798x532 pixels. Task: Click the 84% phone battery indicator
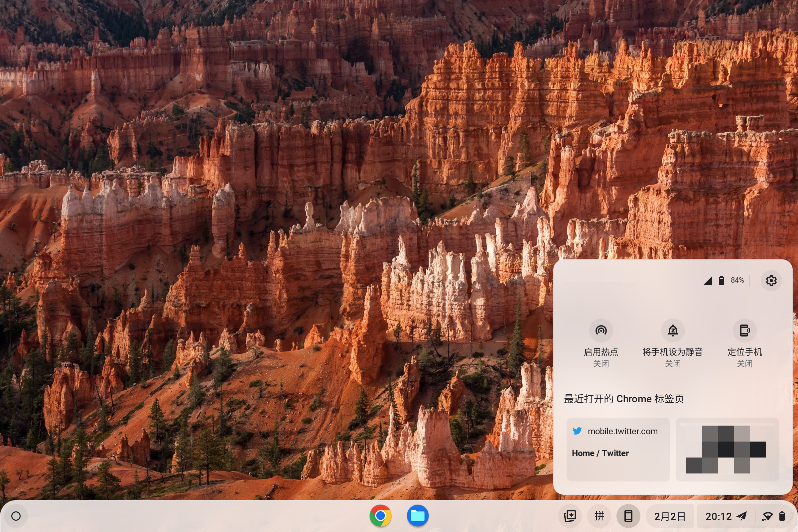coord(737,280)
